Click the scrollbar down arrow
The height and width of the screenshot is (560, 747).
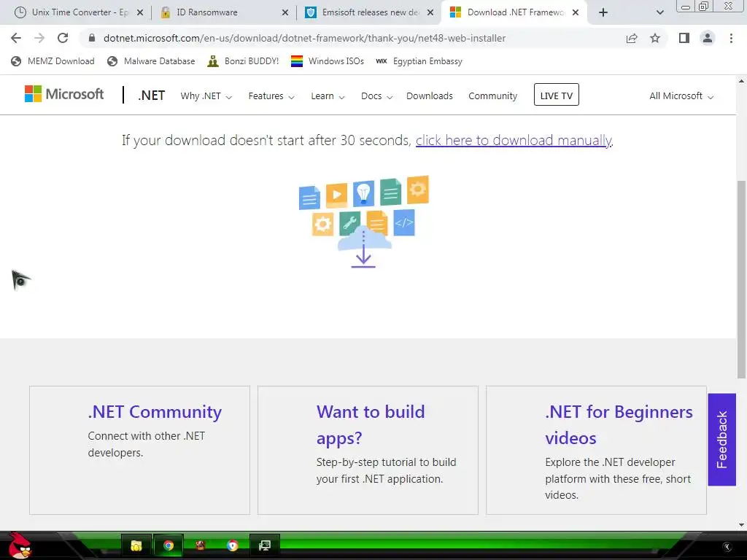pyautogui.click(x=742, y=525)
